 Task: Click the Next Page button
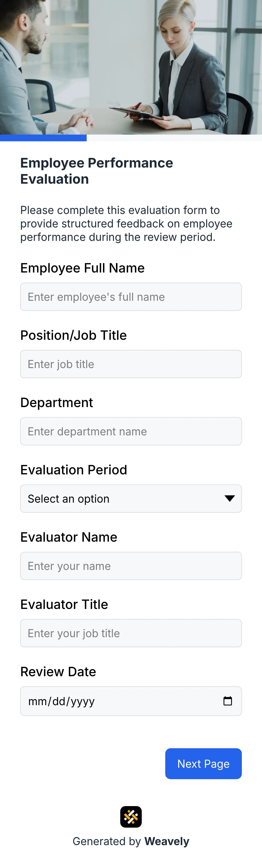pos(203,763)
